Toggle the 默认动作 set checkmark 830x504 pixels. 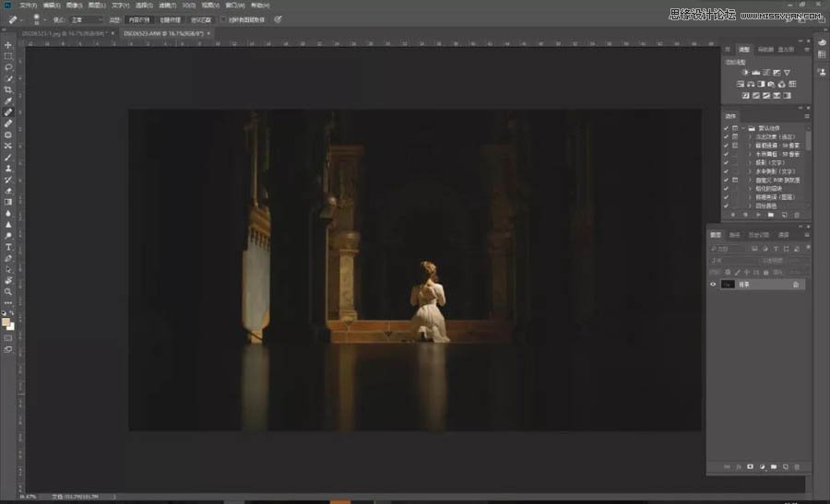click(726, 128)
